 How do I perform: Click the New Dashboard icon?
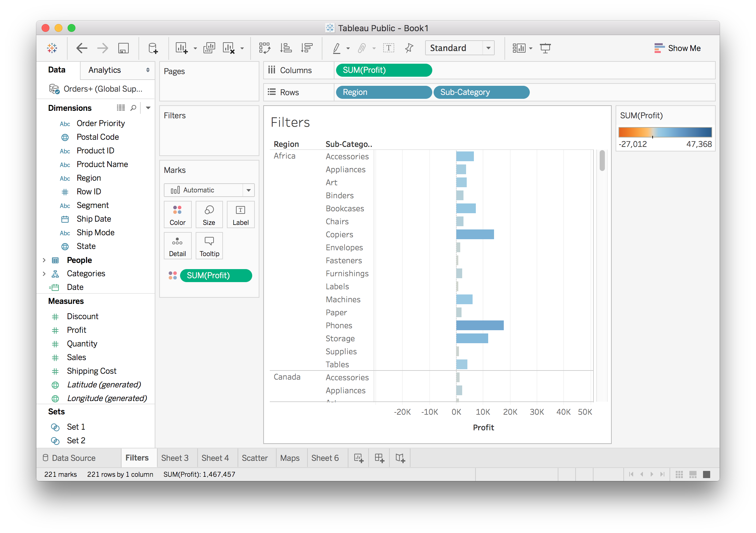[x=379, y=458]
